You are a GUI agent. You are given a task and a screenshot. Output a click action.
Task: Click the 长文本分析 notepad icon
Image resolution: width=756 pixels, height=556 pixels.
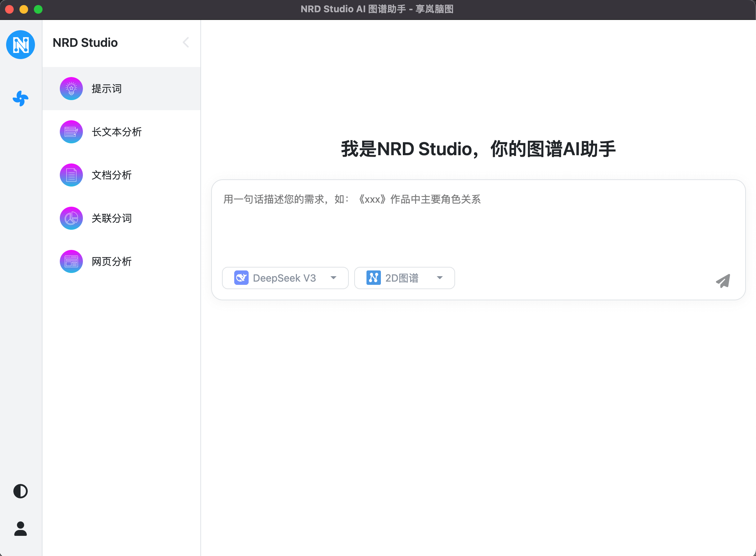point(71,132)
